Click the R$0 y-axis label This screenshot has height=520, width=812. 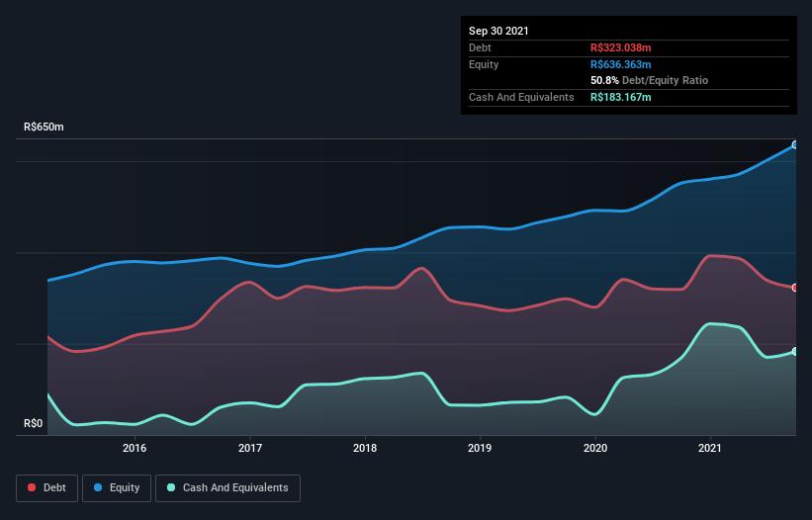click(34, 424)
